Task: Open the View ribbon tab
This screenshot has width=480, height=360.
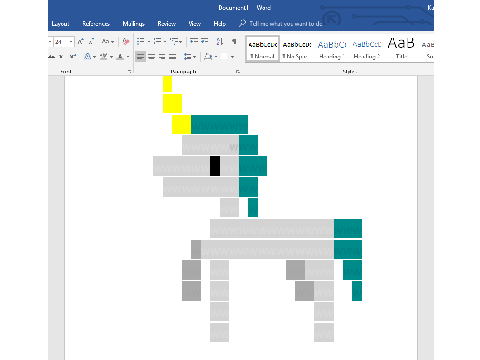Action: (195, 24)
